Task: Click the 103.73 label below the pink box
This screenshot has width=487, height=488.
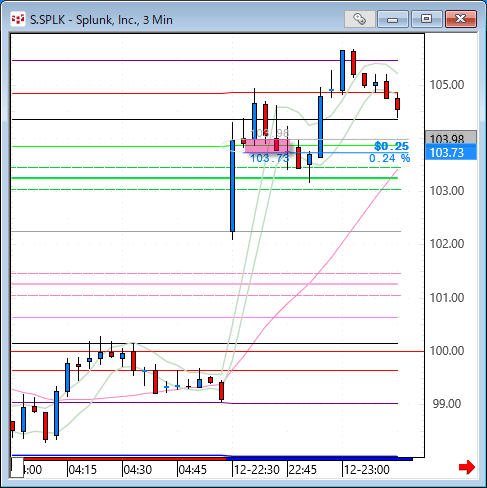Action: point(269,158)
